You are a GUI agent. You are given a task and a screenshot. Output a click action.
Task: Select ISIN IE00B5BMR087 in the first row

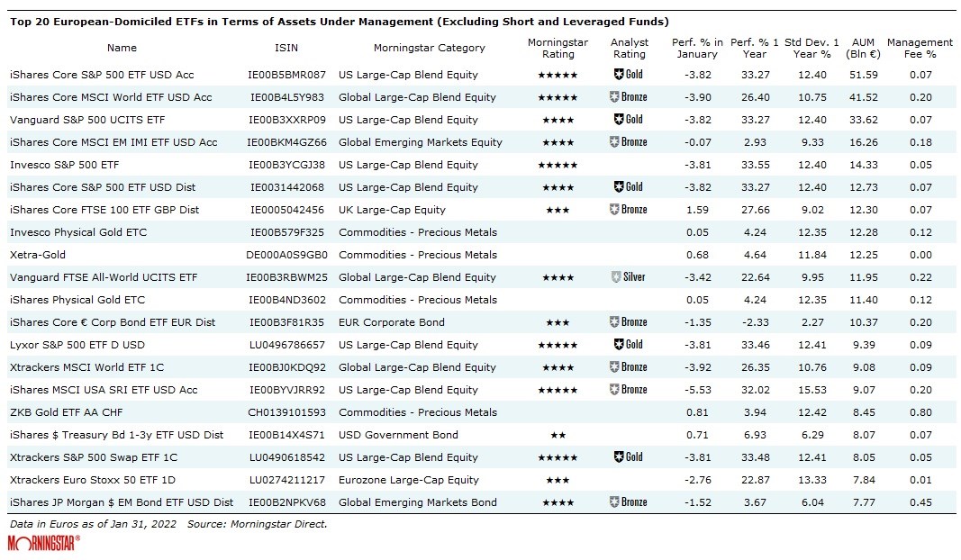tap(287, 75)
